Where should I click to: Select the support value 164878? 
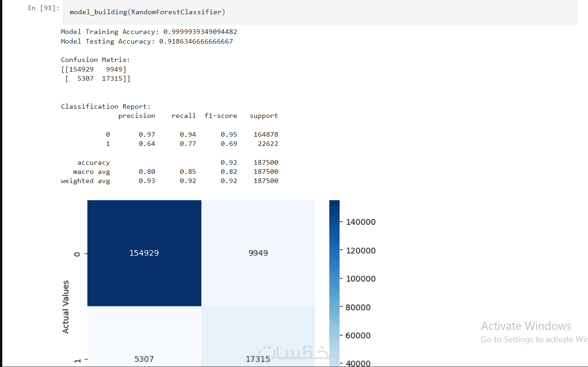pos(266,134)
